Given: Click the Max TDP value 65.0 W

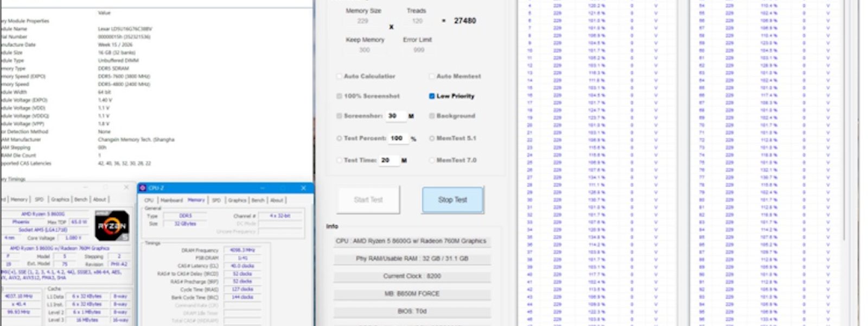Looking at the screenshot, I should [x=79, y=222].
